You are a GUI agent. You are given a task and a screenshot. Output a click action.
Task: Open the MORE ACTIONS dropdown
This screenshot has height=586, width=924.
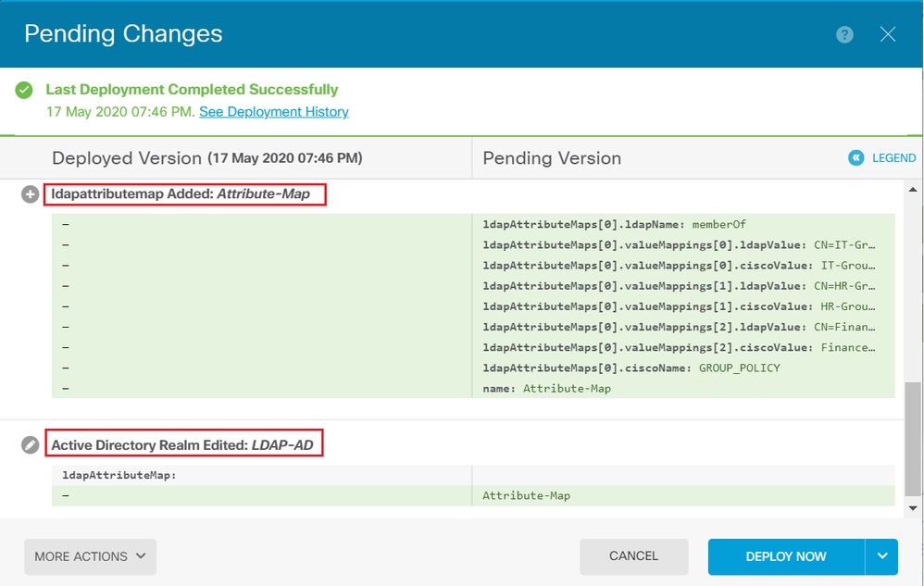point(90,556)
